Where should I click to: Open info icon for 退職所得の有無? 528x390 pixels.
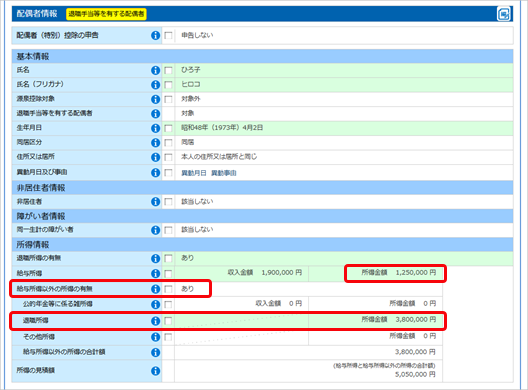[155, 258]
